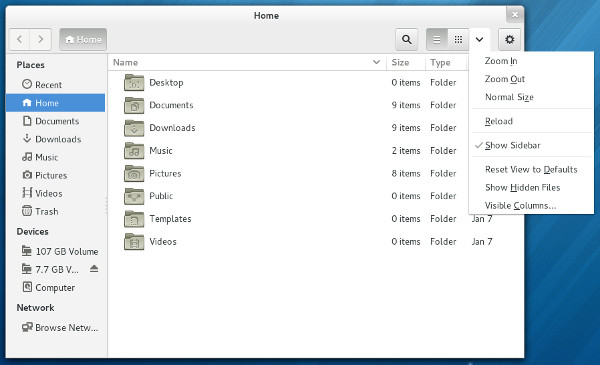Image resolution: width=600 pixels, height=365 pixels.
Task: Select Show Hidden Files menu entry
Action: 531,187
